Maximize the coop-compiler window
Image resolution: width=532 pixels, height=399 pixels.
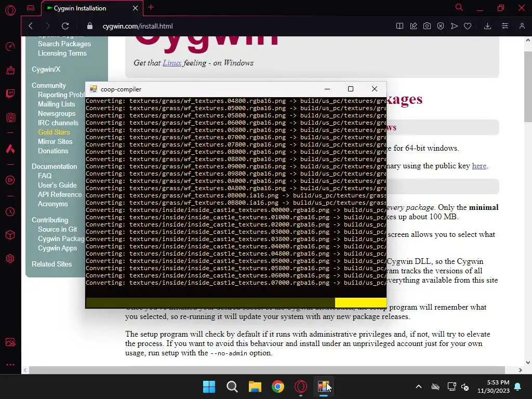coord(351,89)
